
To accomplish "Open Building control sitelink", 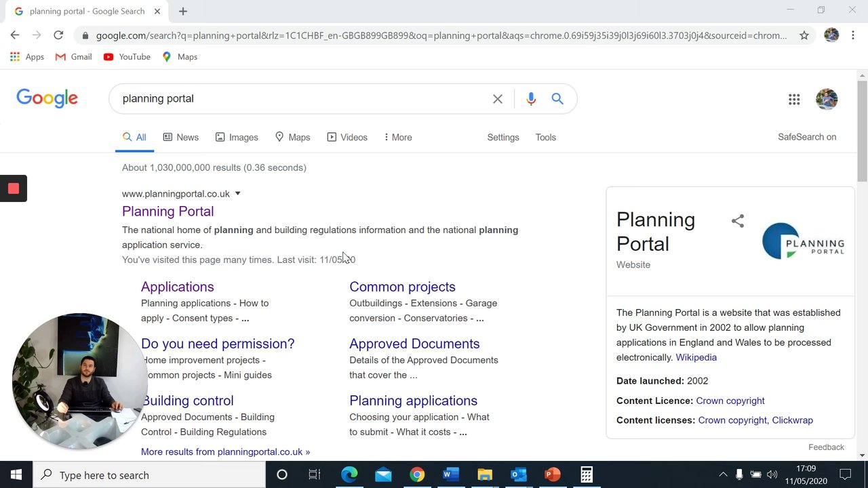I will [187, 401].
